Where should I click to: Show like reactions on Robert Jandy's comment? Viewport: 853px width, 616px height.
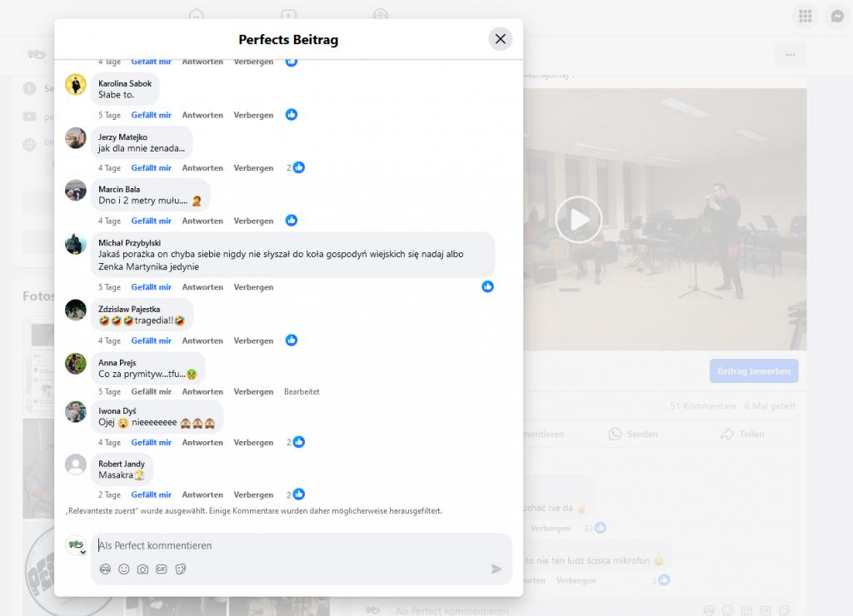296,494
